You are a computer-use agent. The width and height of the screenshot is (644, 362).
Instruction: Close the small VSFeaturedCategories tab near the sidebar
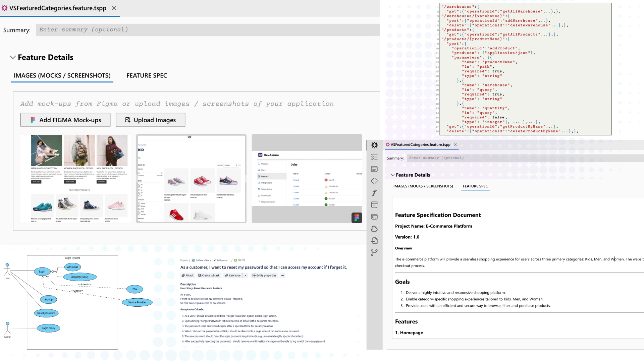pos(455,144)
